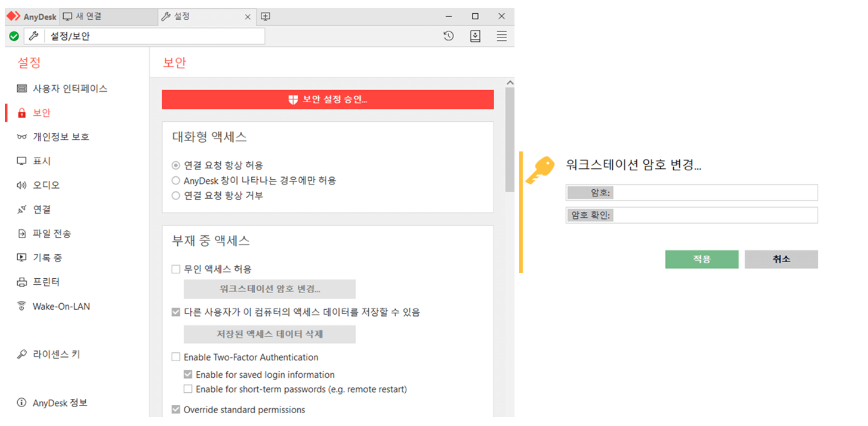Open the hamburger main menu icon
This screenshot has width=868, height=426.
tap(502, 37)
